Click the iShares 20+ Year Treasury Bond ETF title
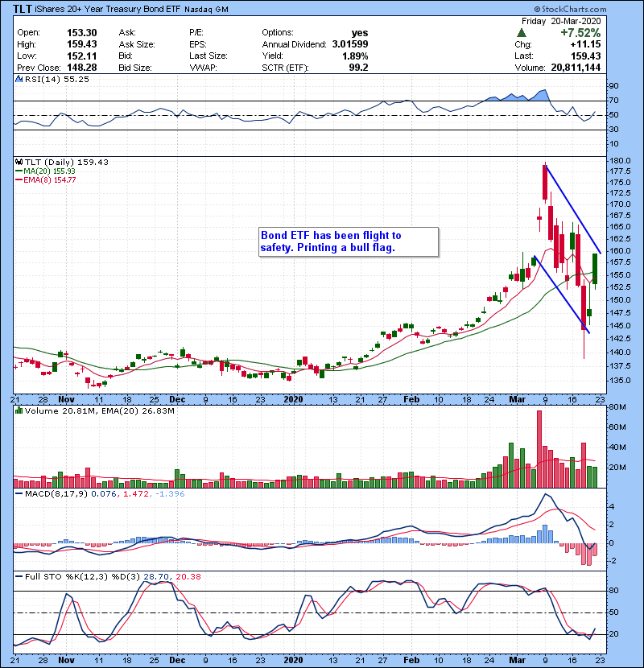Screen dimensions: 644x668 tap(107, 9)
